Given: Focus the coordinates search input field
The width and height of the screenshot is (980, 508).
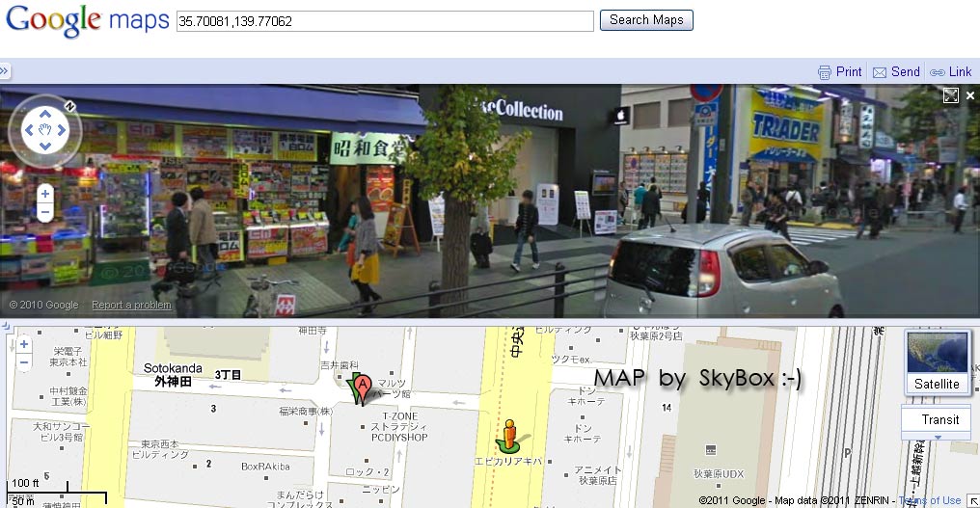Looking at the screenshot, I should click(385, 20).
